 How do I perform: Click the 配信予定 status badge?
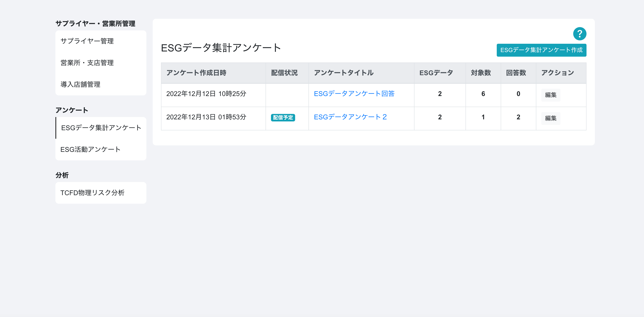pyautogui.click(x=283, y=117)
